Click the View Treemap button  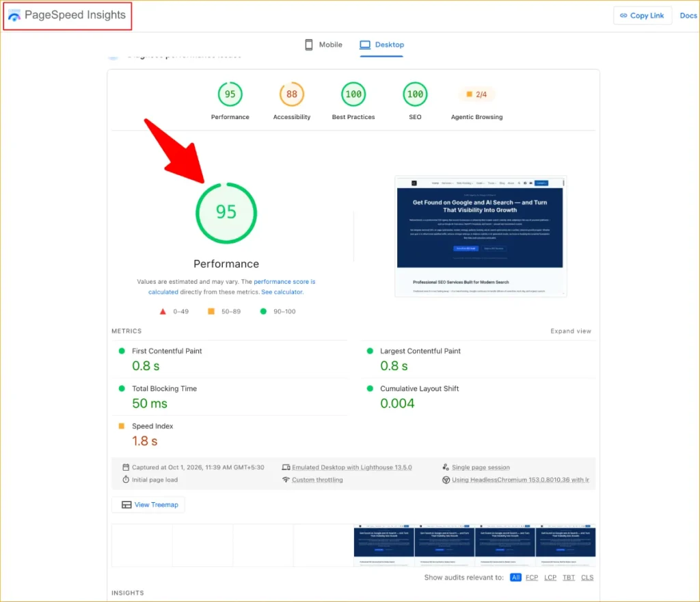(148, 505)
